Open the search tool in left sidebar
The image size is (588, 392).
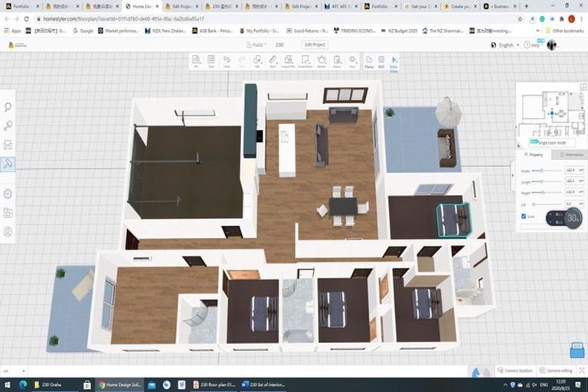(x=8, y=108)
